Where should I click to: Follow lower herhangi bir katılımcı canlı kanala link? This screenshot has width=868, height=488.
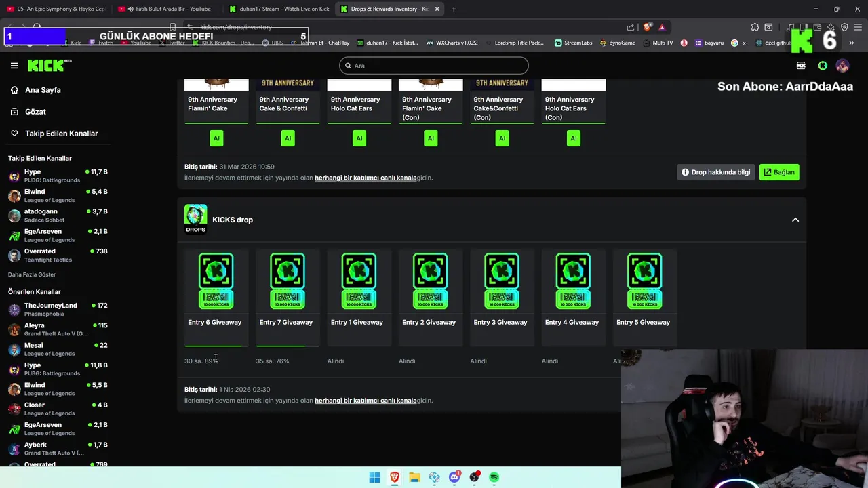366,401
